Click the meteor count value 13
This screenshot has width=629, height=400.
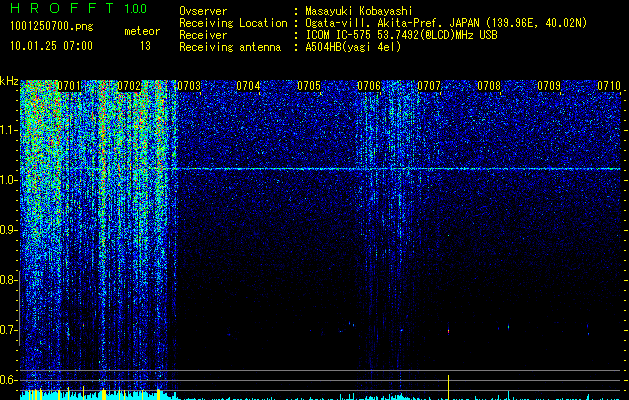pos(145,46)
